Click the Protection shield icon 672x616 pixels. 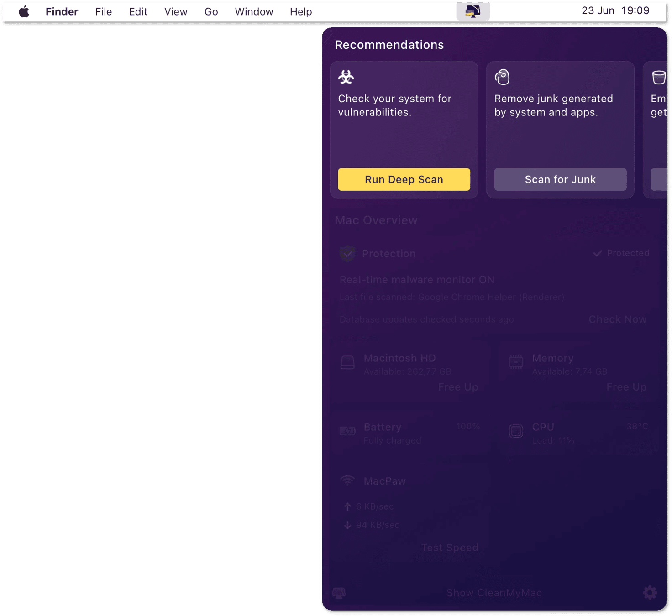347,254
